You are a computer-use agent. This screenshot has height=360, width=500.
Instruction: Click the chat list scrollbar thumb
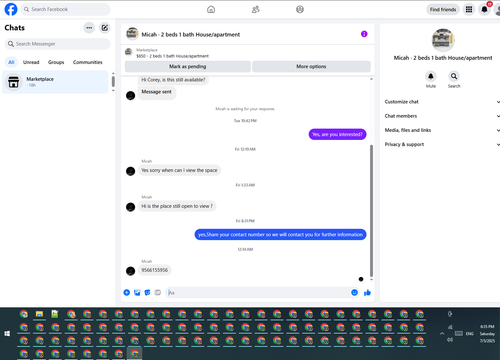(x=113, y=82)
